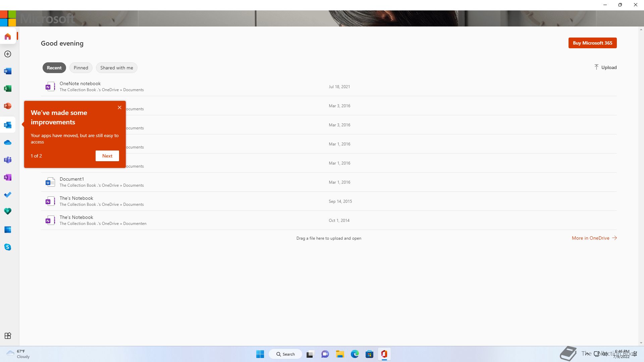Open Document1 file name

click(72, 179)
